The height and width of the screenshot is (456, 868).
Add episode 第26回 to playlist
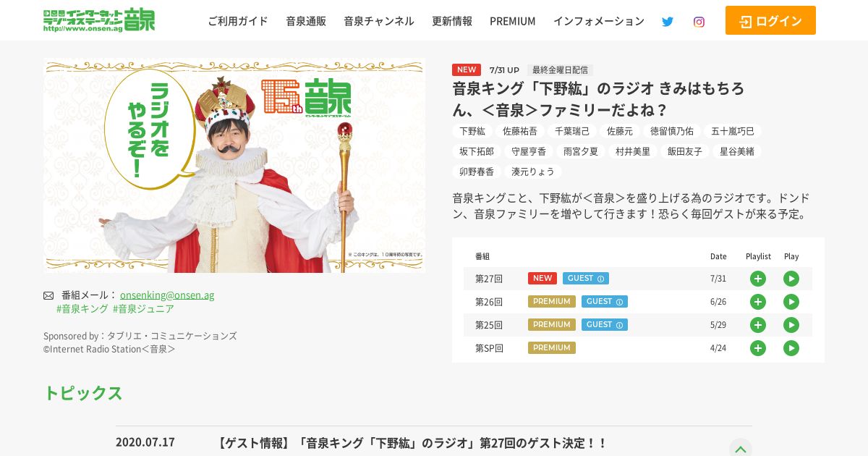tap(757, 302)
